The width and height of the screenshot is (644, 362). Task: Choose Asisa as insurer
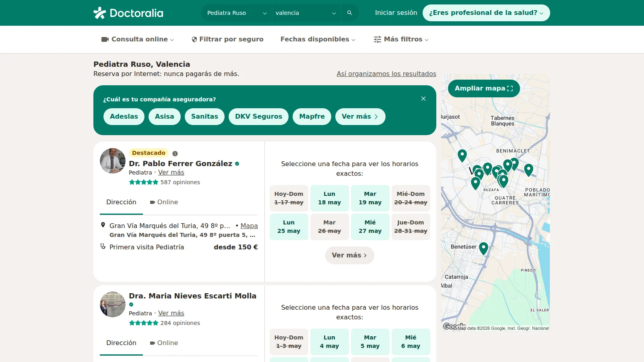click(165, 117)
